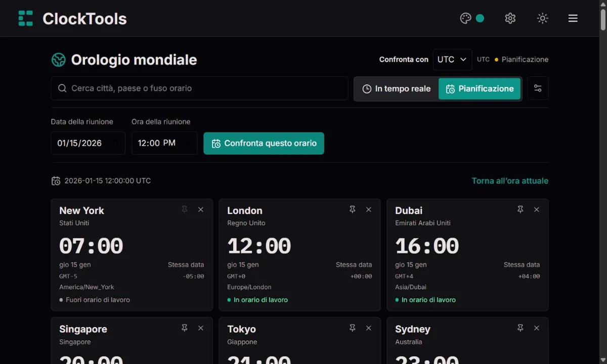
Task: Open the color theme palette icon
Action: coord(466,18)
